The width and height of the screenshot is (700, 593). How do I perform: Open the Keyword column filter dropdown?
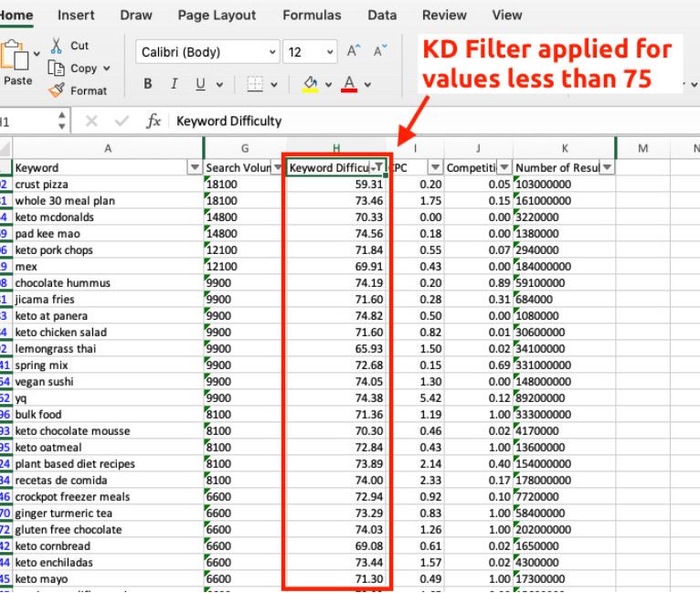tap(194, 167)
